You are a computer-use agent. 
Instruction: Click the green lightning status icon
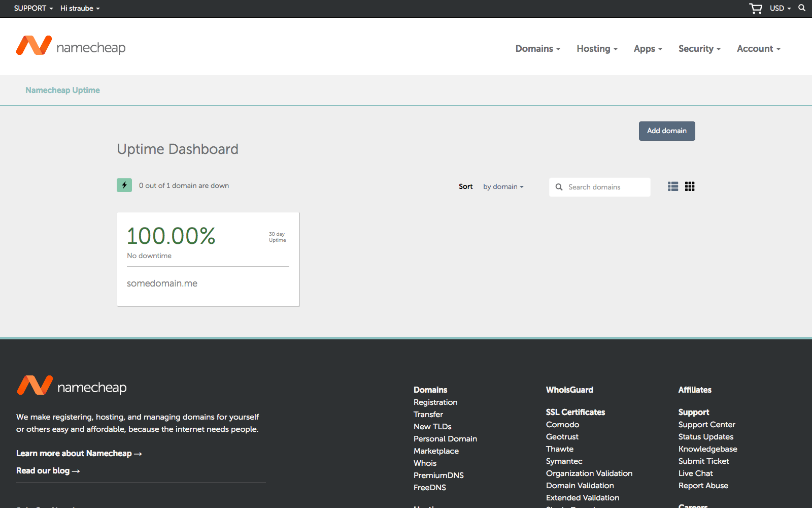pos(124,185)
